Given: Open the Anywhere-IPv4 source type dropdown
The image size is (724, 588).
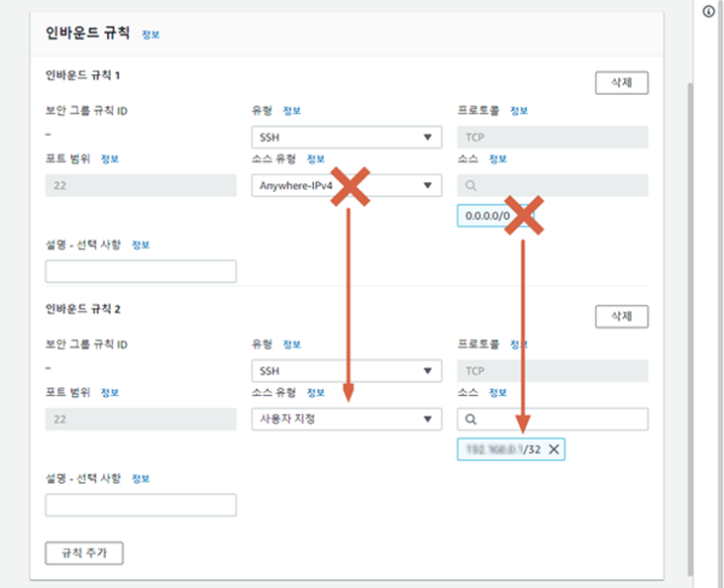Looking at the screenshot, I should (x=347, y=185).
